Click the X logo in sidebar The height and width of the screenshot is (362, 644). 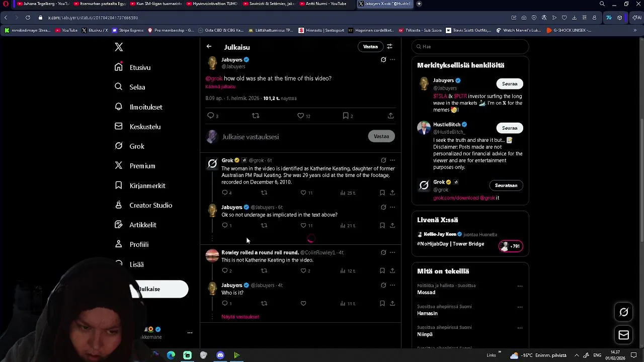click(119, 47)
